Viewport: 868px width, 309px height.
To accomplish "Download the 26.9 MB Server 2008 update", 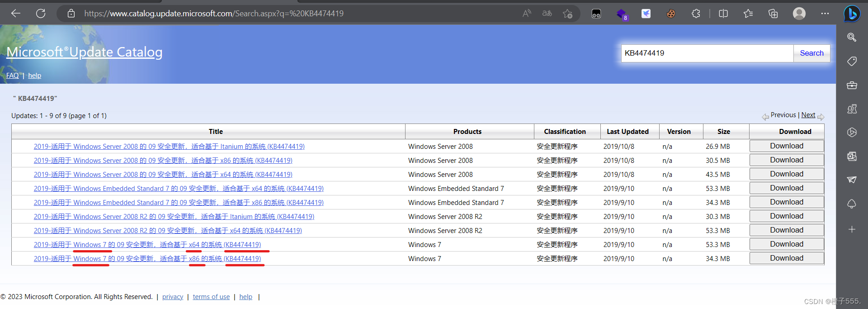I will click(x=787, y=146).
